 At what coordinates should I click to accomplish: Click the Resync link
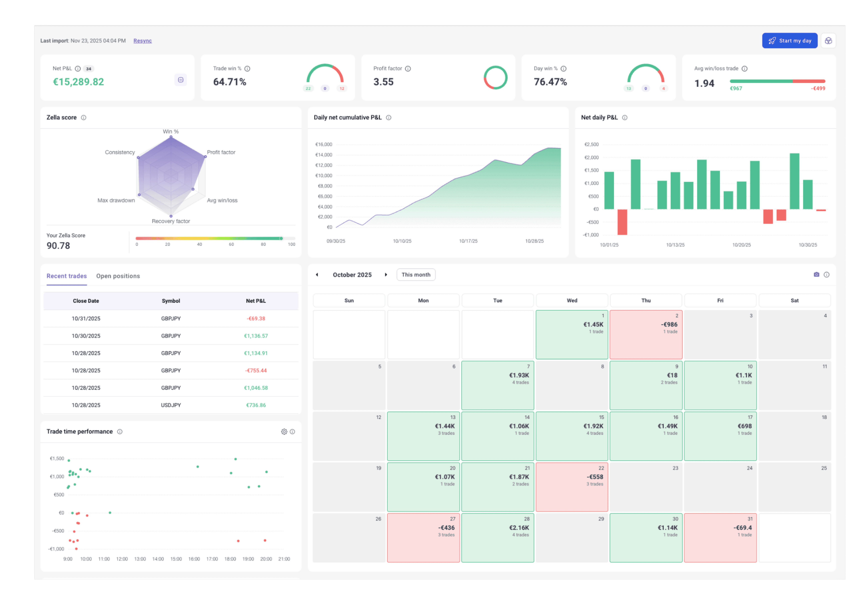(143, 41)
